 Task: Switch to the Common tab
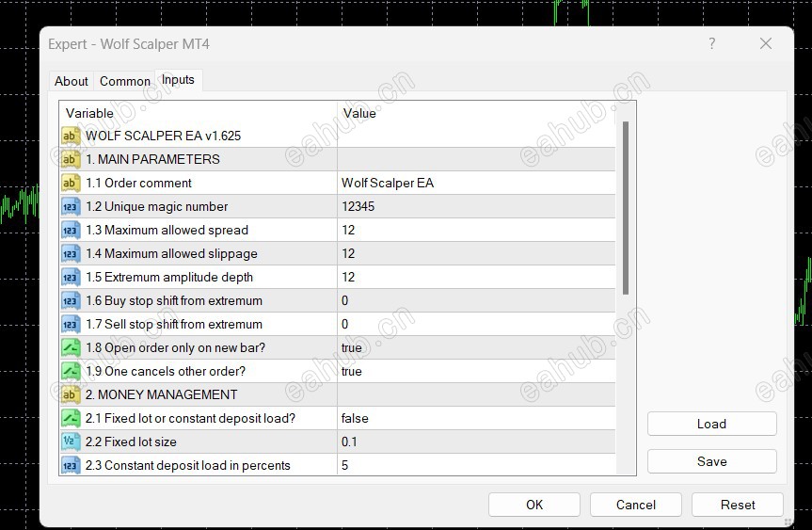coord(125,81)
